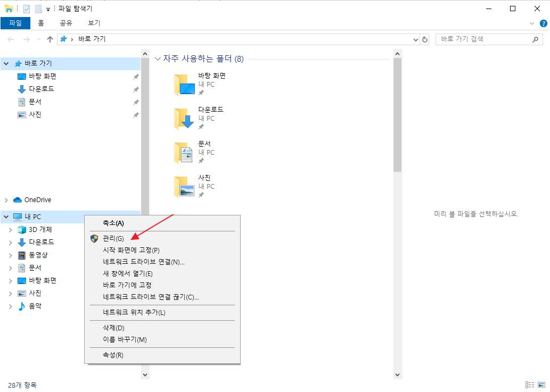Select the 다운로드 folder icon in content pane
550x392 pixels.
pyautogui.click(x=185, y=119)
